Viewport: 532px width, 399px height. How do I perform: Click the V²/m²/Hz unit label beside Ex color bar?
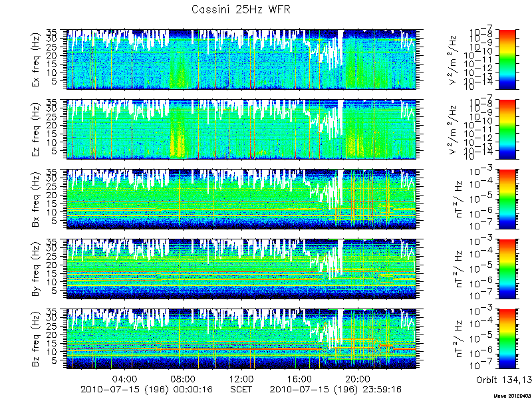tap(454, 60)
